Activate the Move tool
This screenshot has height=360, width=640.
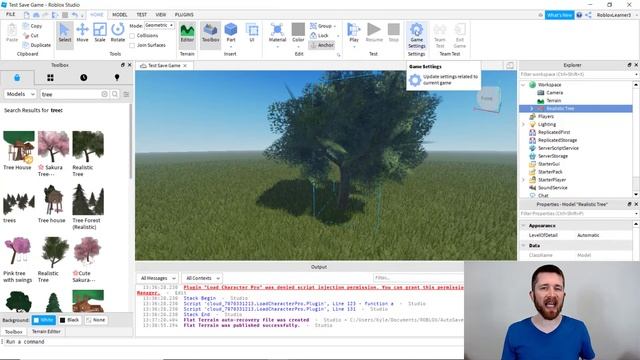[82, 33]
